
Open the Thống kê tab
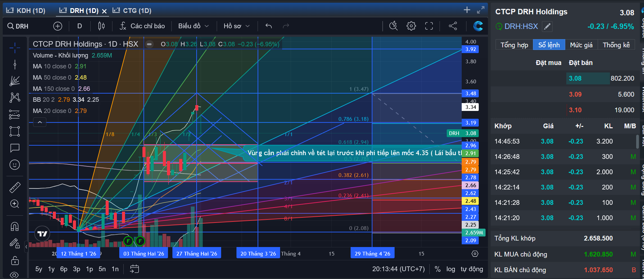click(x=616, y=45)
